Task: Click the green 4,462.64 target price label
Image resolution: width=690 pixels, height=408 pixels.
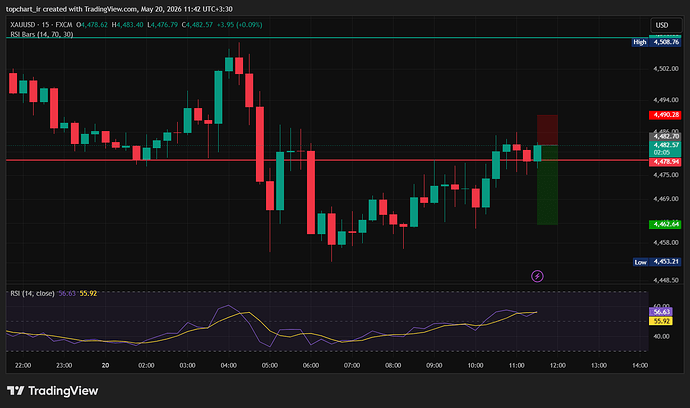Action: coord(665,224)
